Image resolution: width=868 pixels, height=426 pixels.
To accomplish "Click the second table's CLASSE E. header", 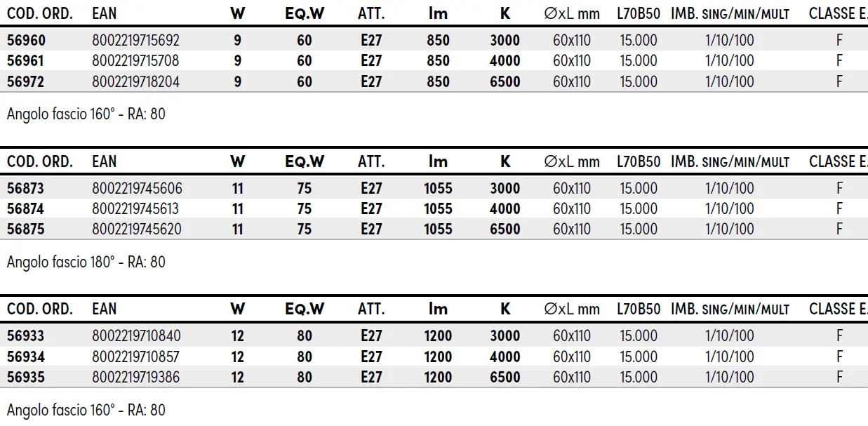I will [839, 161].
